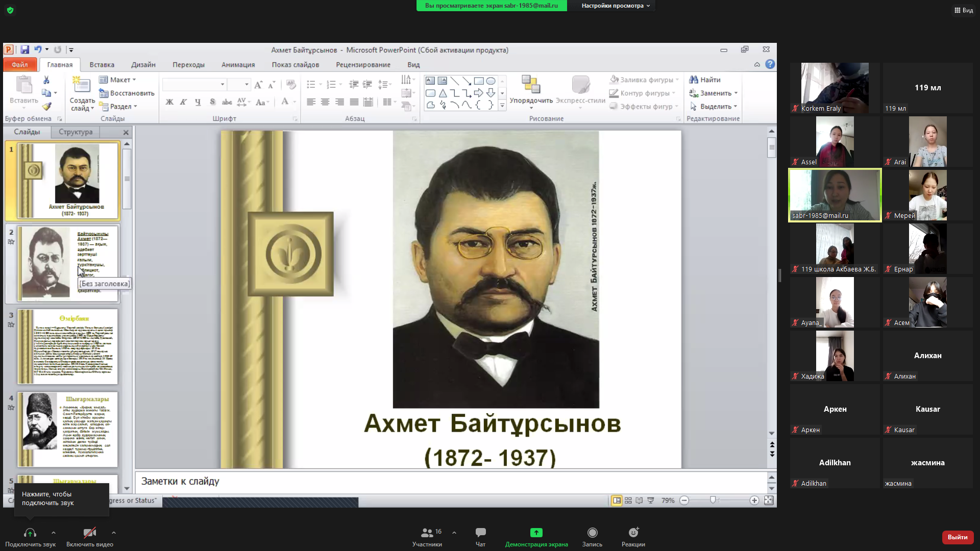Open the Вставка ribbon tab
The image size is (980, 551).
point(102,65)
